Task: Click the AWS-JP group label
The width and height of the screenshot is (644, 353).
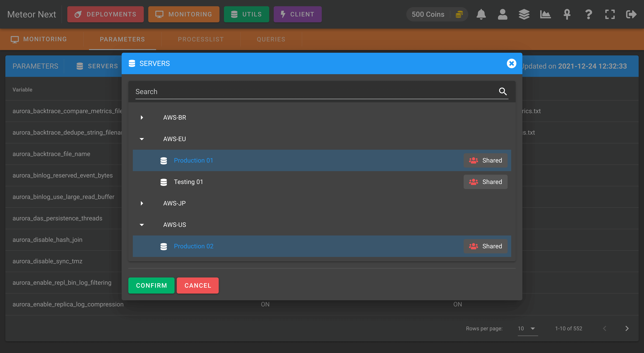Action: coord(174,203)
